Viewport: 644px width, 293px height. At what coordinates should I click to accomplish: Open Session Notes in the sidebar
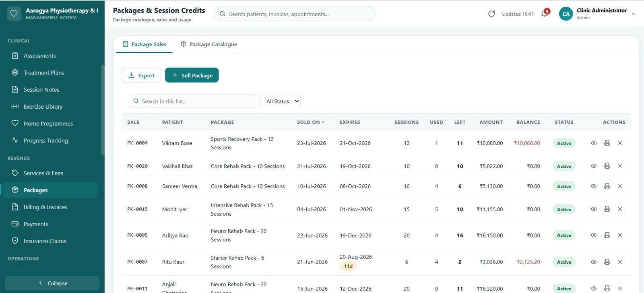coord(50,89)
